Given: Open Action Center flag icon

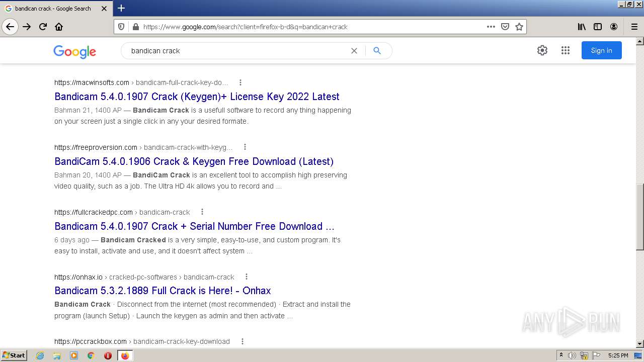Looking at the screenshot, I should (x=596, y=355).
